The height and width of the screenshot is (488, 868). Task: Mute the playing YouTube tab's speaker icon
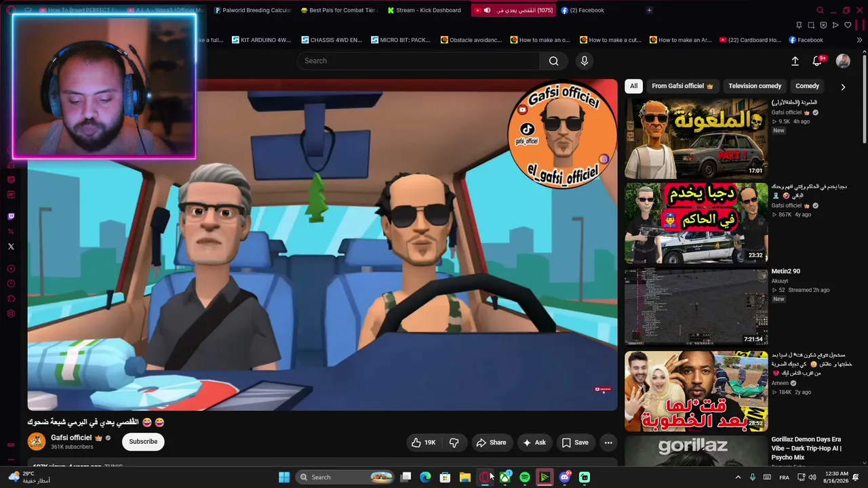(487, 10)
